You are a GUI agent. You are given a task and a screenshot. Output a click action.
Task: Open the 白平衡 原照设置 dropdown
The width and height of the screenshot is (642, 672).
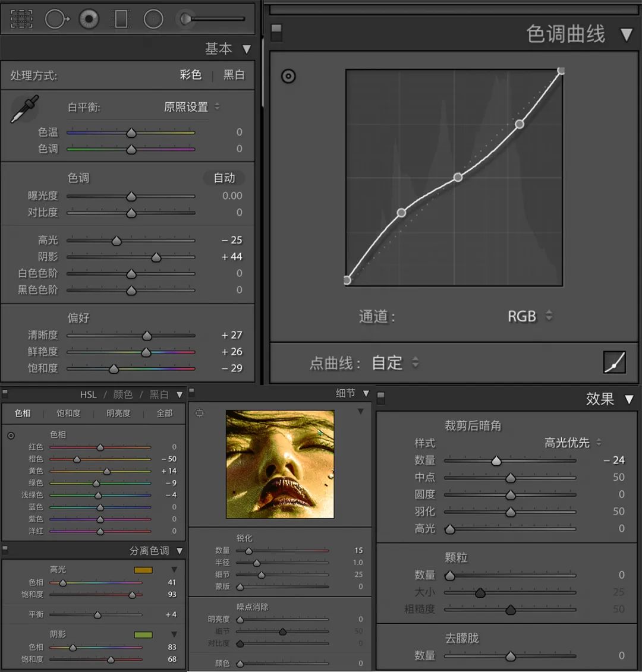coord(191,107)
